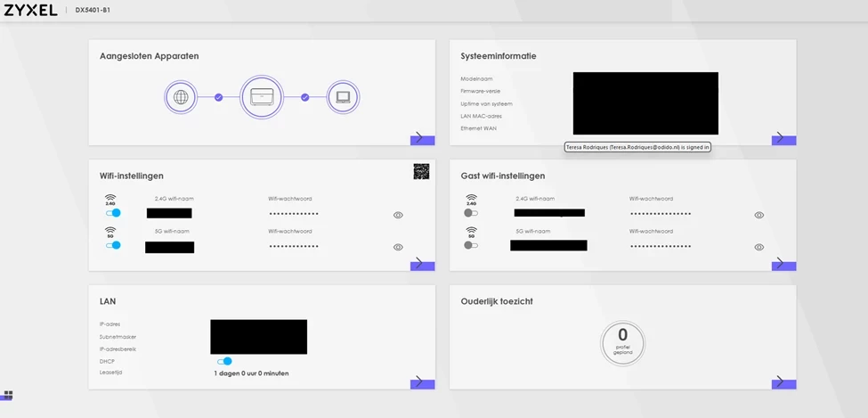The image size is (868, 418).
Task: Open LAN settings with arrow button
Action: pyautogui.click(x=422, y=382)
